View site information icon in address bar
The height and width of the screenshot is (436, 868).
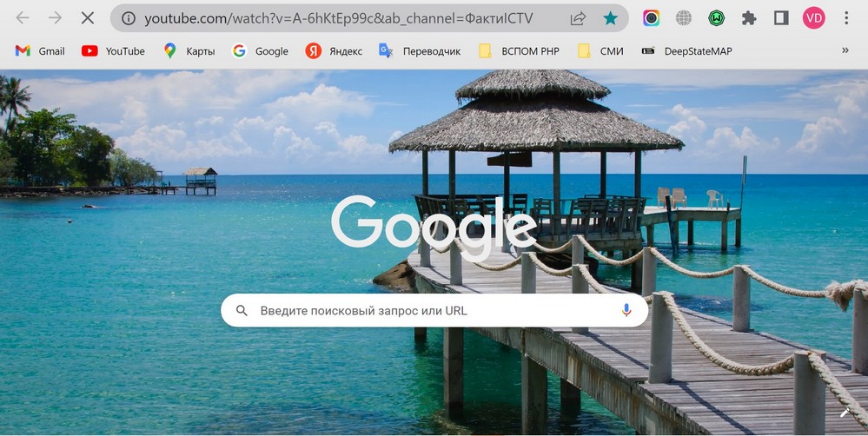pyautogui.click(x=128, y=19)
